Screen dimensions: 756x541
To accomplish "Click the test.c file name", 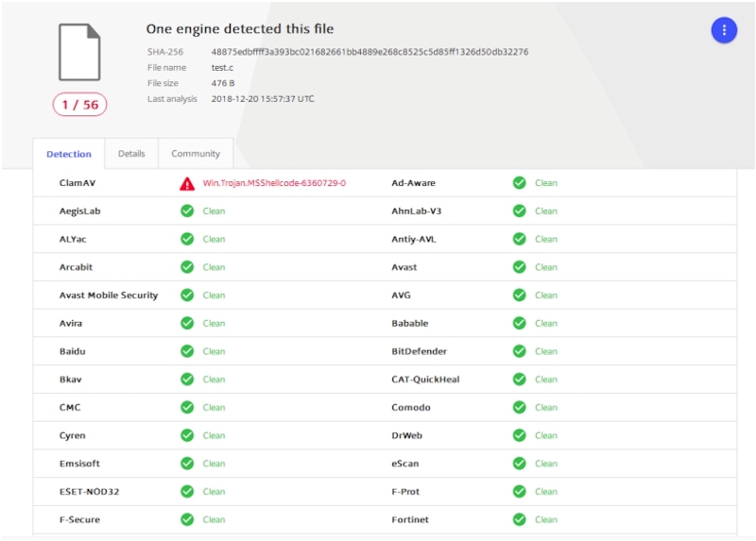I will pyautogui.click(x=225, y=68).
